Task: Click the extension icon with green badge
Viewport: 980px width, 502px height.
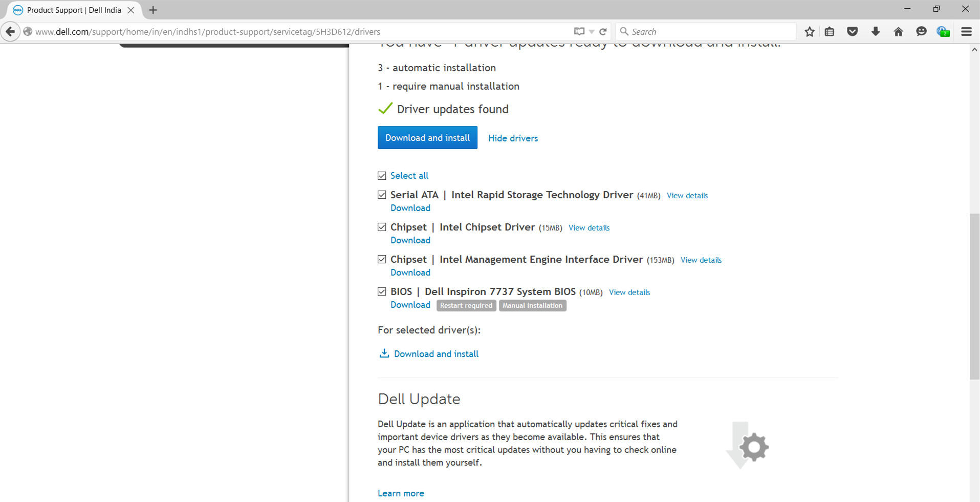Action: (943, 31)
